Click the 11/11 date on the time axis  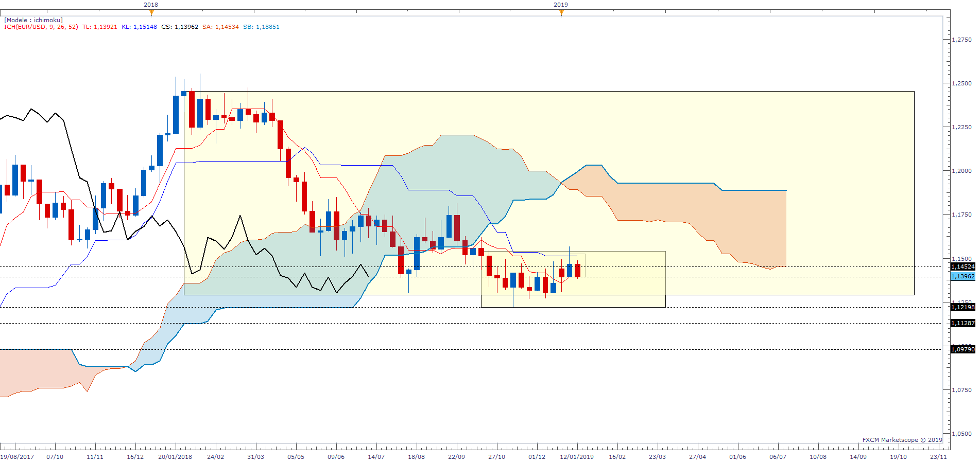click(95, 457)
